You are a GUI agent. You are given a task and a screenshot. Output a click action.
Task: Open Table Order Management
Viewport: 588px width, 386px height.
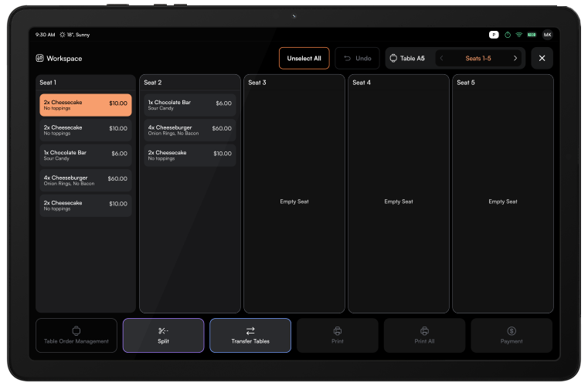pyautogui.click(x=76, y=335)
